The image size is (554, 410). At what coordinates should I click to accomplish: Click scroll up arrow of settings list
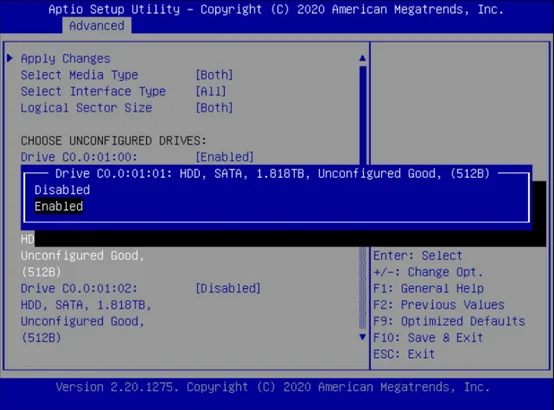tap(363, 58)
